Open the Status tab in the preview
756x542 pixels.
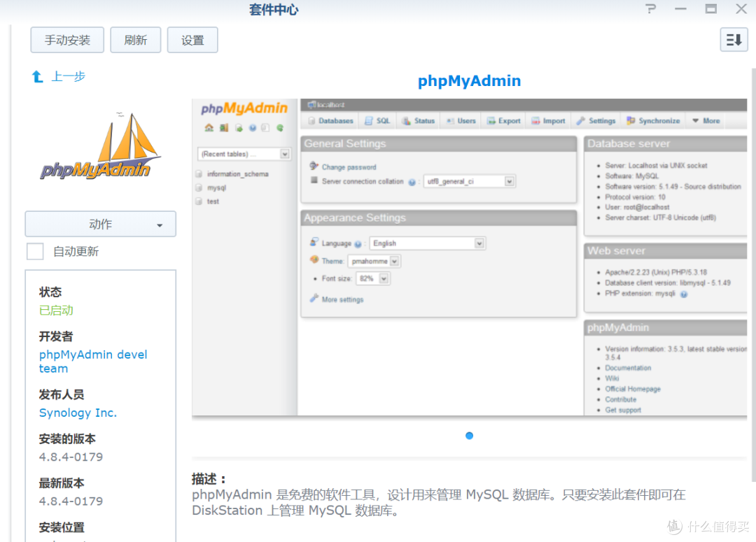[x=418, y=120]
